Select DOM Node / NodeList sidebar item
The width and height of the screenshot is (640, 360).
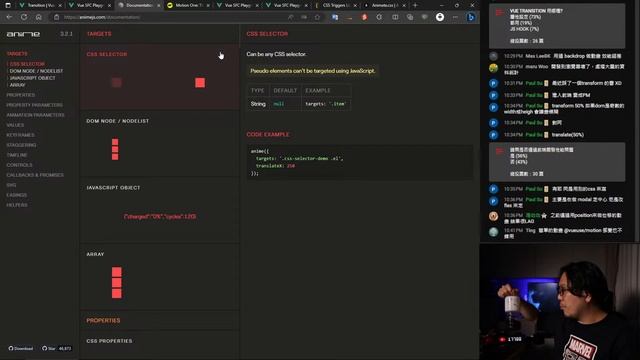pyautogui.click(x=36, y=71)
